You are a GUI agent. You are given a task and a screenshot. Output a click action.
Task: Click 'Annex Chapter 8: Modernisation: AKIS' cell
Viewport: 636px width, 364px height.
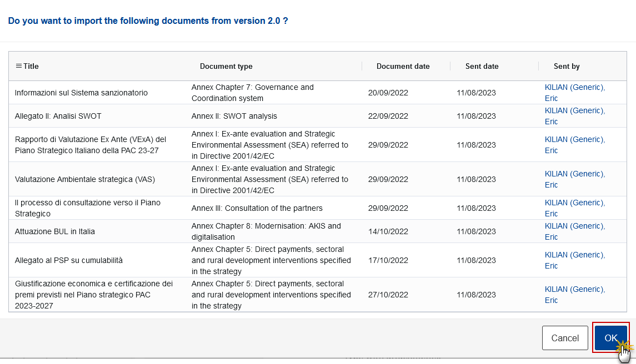point(266,231)
